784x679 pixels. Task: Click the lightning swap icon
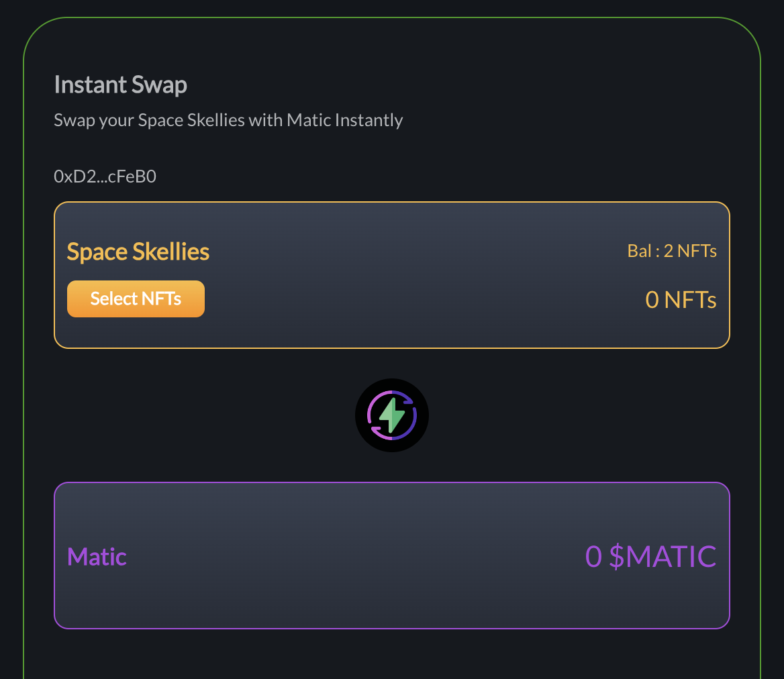coord(392,415)
